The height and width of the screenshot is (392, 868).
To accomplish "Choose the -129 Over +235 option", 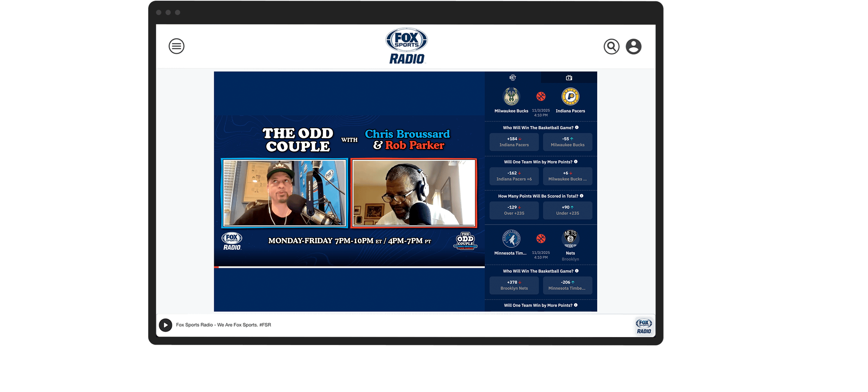I will click(514, 210).
